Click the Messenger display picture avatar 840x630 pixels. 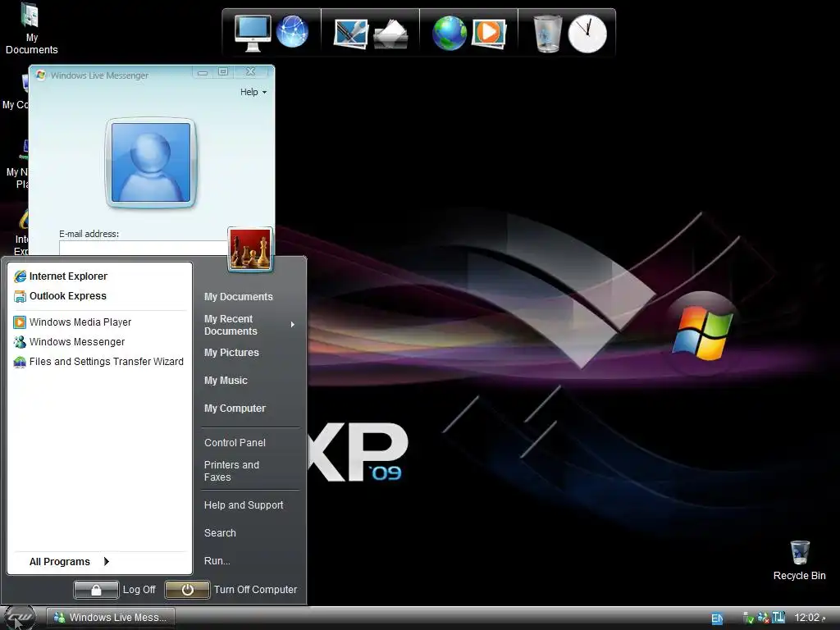coord(151,162)
